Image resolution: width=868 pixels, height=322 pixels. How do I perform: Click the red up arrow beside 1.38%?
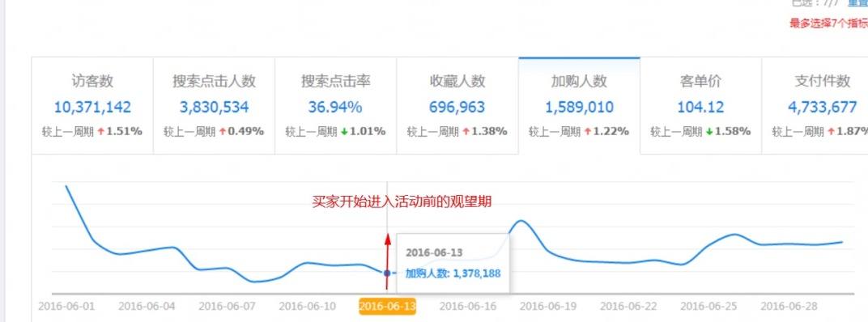466,132
